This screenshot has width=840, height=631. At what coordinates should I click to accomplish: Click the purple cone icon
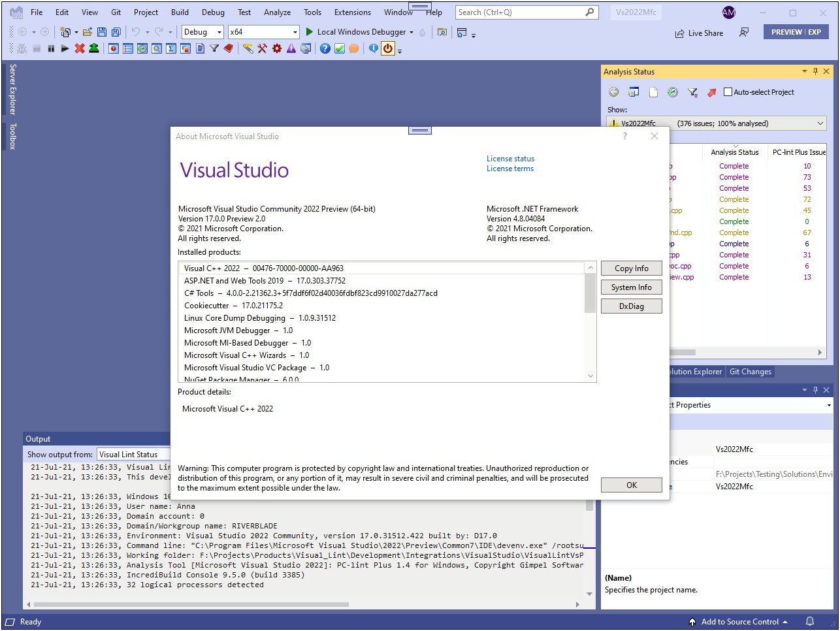tap(291, 48)
